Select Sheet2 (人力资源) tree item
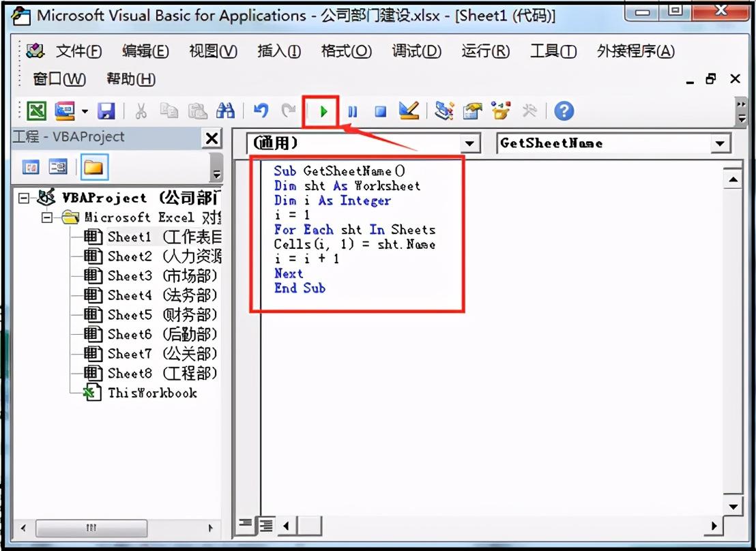756x551 pixels. [152, 256]
